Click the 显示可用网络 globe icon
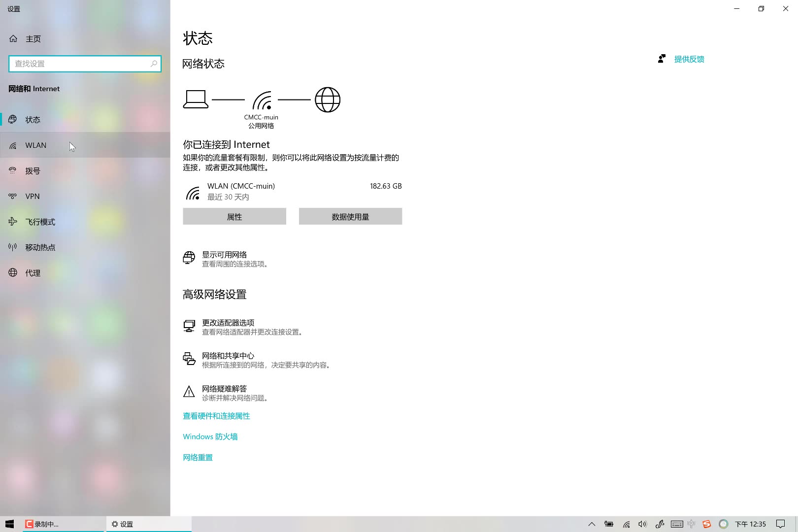The height and width of the screenshot is (532, 798). tap(189, 258)
